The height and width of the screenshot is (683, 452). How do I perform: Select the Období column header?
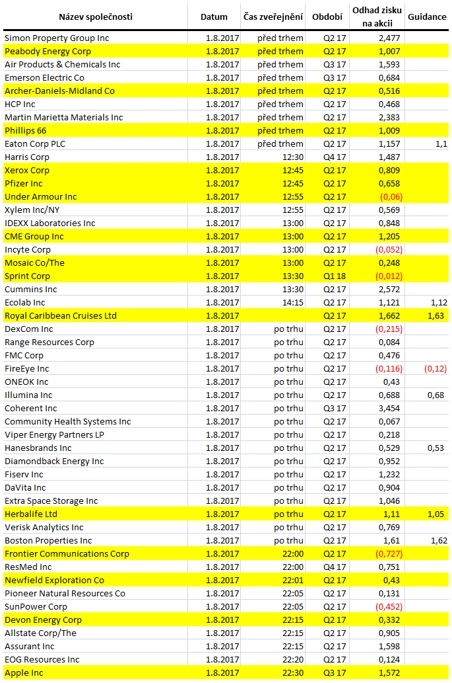[x=327, y=17]
